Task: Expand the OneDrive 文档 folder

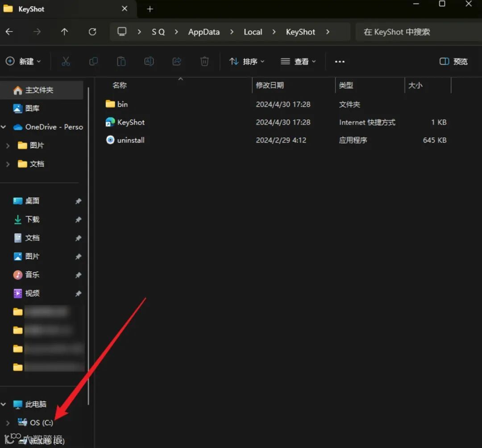Action: (x=8, y=164)
